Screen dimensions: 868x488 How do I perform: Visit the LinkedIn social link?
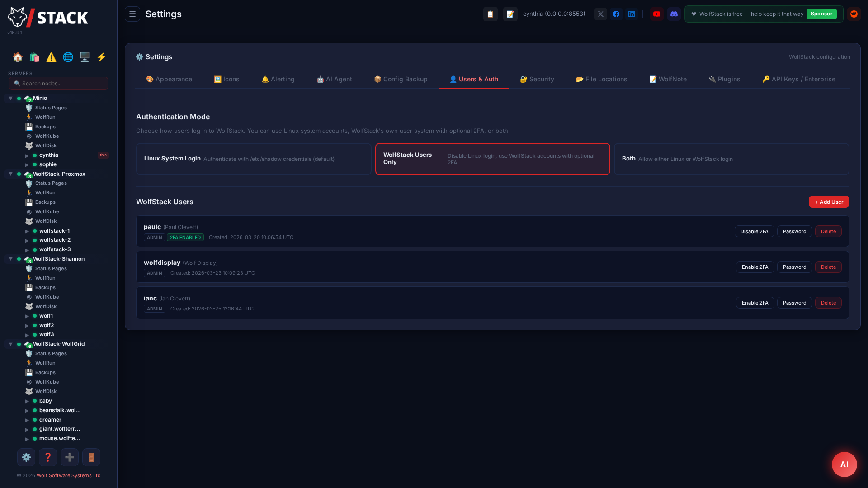tap(632, 14)
